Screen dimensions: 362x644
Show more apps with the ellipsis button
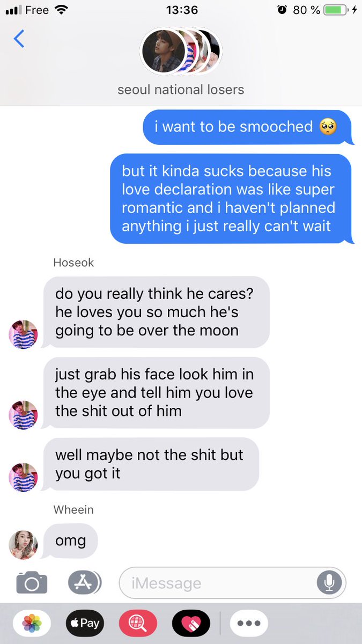point(249,623)
